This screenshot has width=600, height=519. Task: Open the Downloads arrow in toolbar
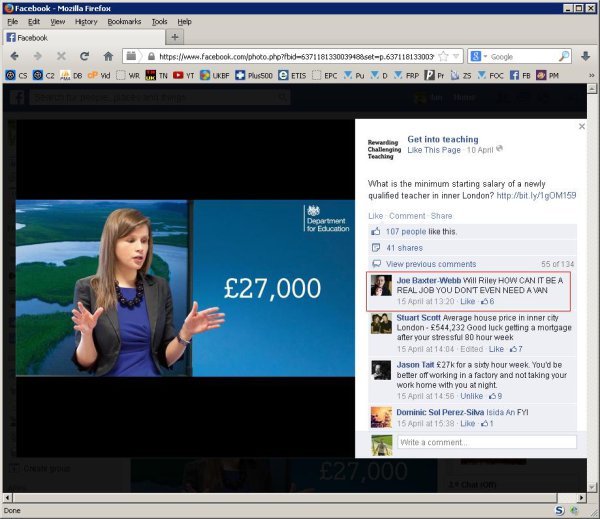tap(586, 57)
